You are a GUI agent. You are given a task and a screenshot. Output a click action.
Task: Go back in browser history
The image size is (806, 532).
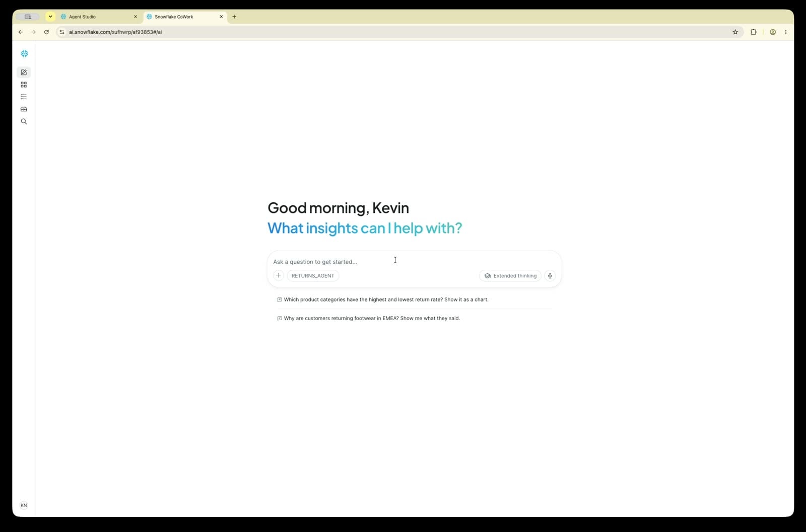pos(21,32)
